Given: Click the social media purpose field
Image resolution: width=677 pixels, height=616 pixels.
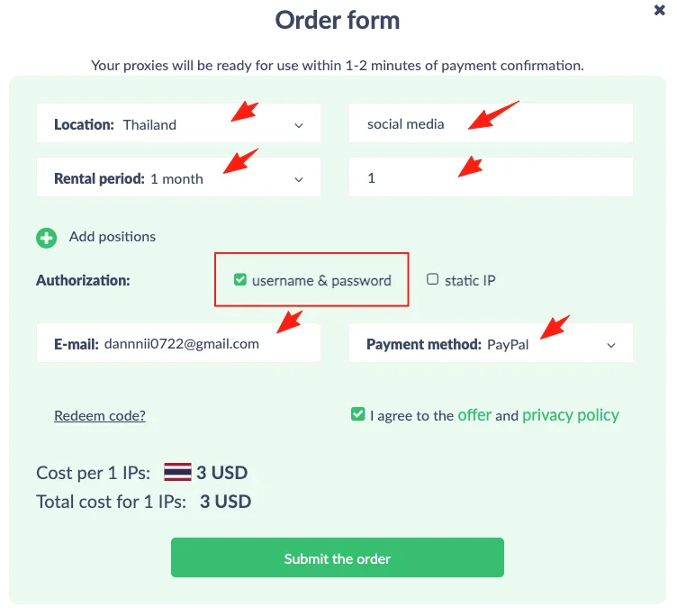Looking at the screenshot, I should 491,123.
